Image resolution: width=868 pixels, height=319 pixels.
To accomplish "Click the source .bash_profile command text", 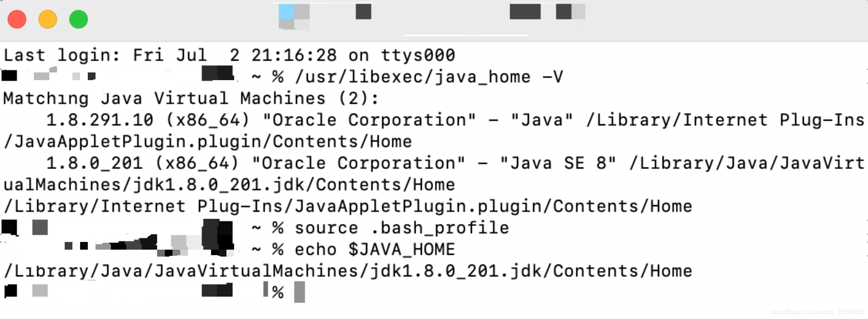I will click(401, 227).
